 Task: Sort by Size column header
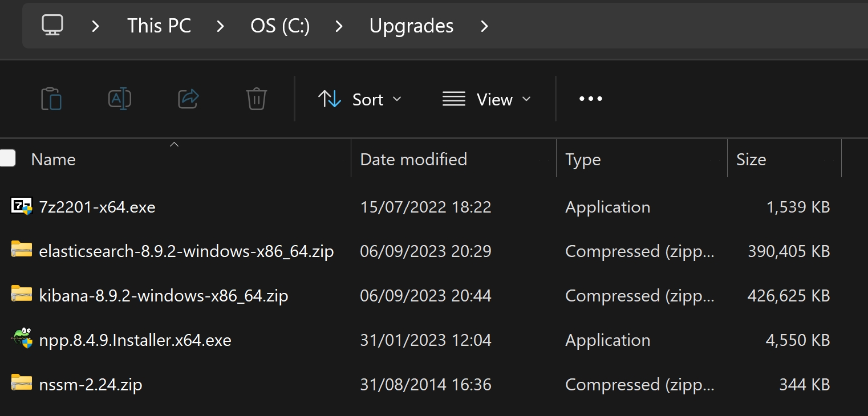pos(751,160)
